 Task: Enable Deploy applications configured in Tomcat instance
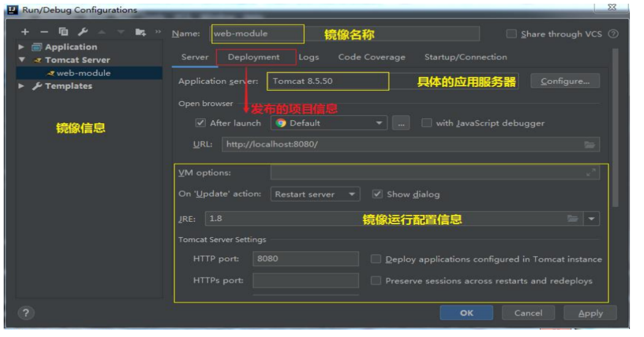point(375,259)
